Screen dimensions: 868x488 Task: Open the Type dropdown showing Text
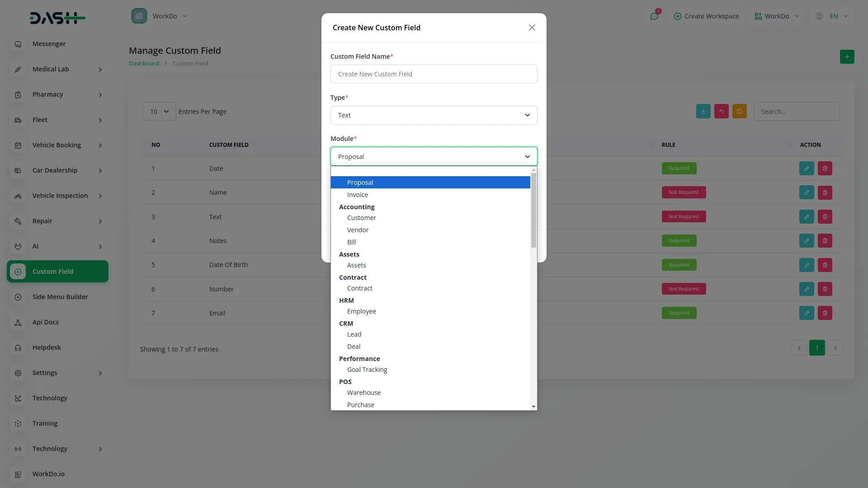coord(434,115)
